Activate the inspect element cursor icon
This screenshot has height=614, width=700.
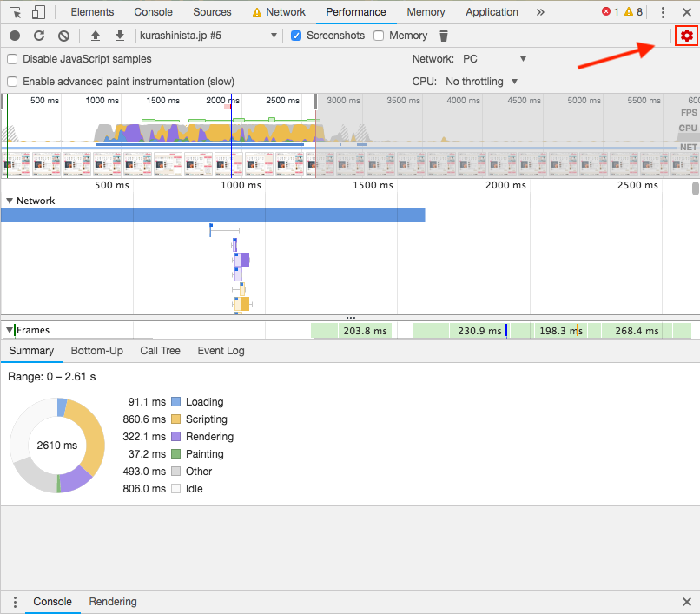tap(15, 12)
